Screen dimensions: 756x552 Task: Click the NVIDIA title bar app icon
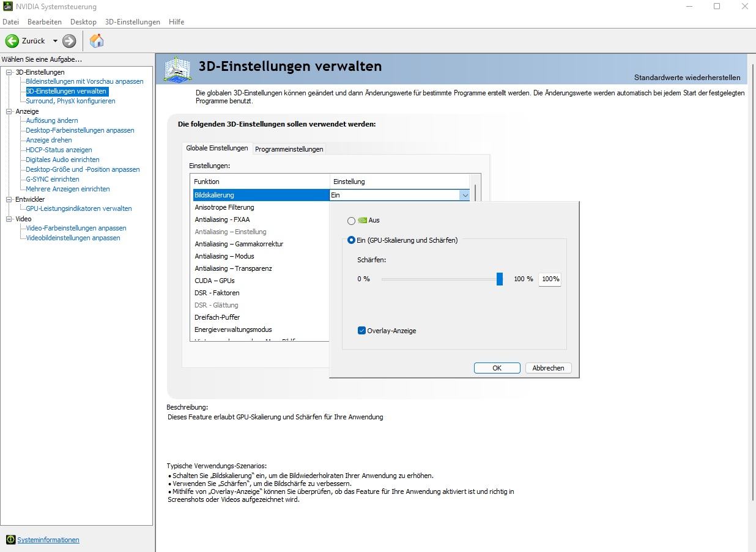7,7
